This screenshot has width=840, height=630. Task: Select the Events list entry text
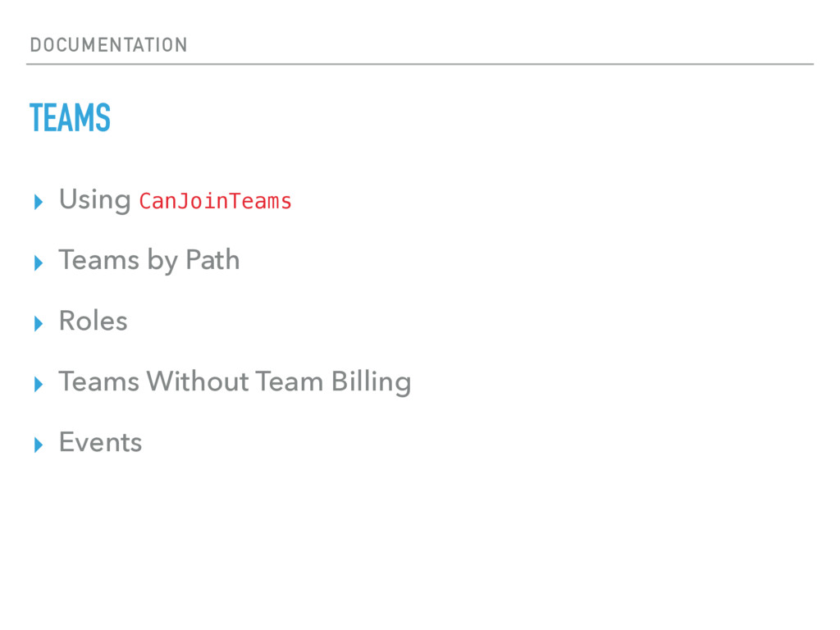[101, 442]
